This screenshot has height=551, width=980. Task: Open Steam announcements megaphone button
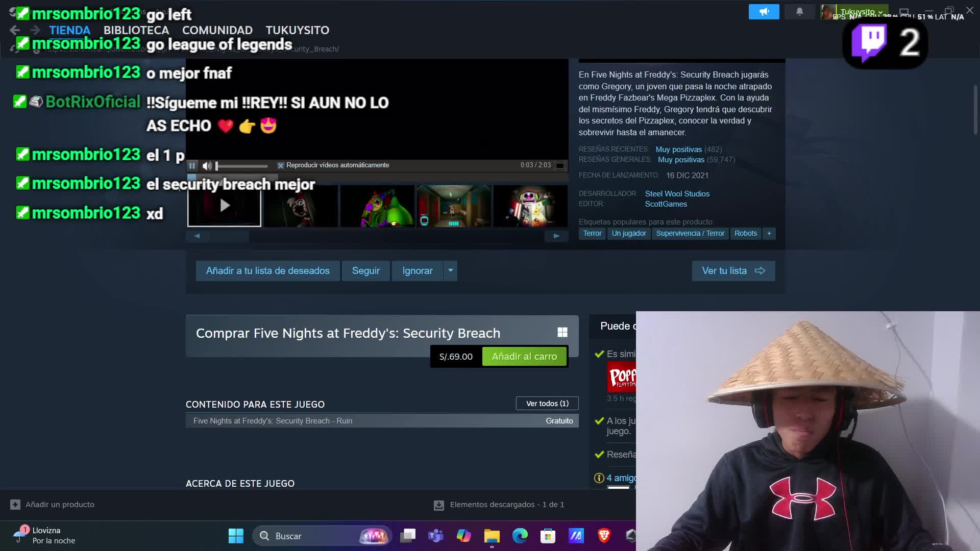point(764,12)
